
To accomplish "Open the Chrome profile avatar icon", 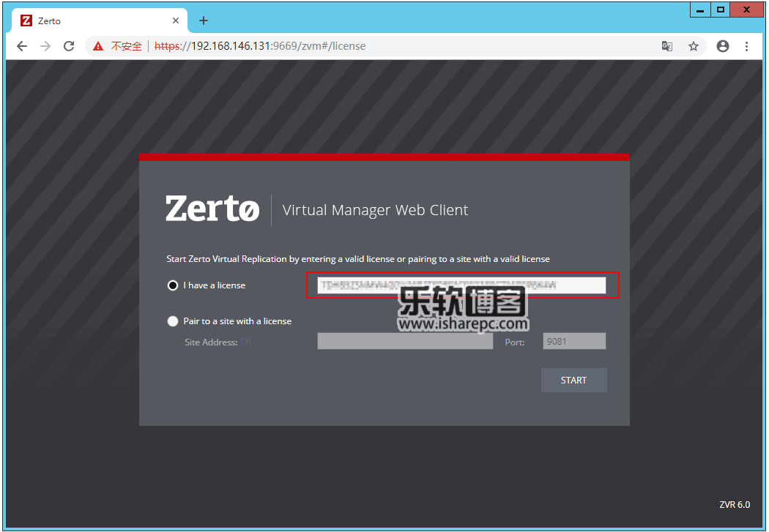I will (722, 46).
